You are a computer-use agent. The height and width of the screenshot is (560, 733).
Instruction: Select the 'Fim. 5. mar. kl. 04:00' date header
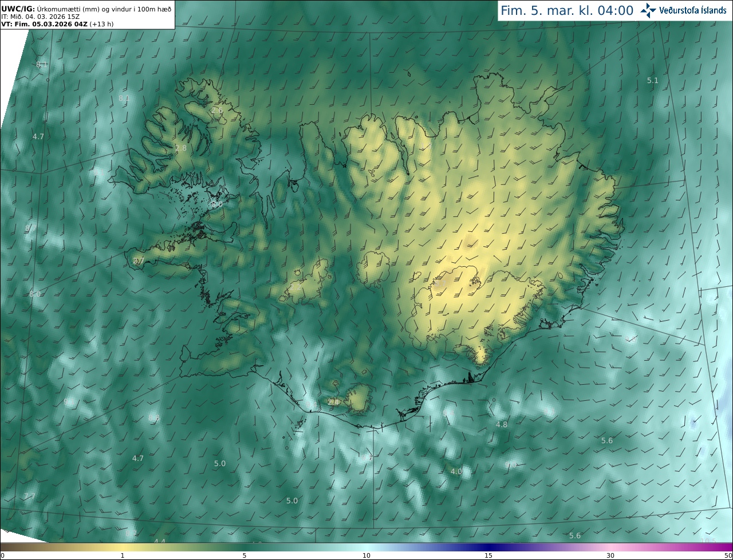[567, 10]
